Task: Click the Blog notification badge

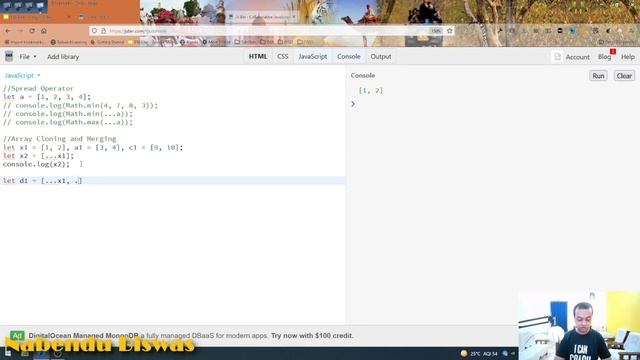Action: coord(613,51)
